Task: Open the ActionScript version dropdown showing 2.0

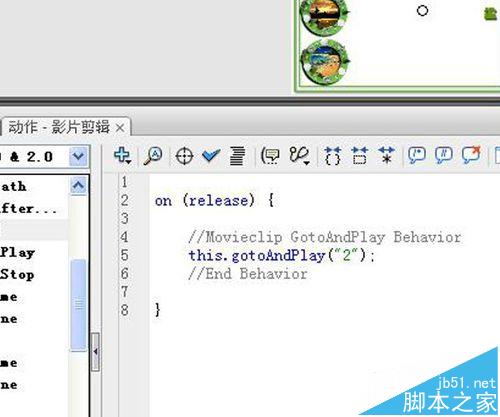Action: click(x=78, y=156)
